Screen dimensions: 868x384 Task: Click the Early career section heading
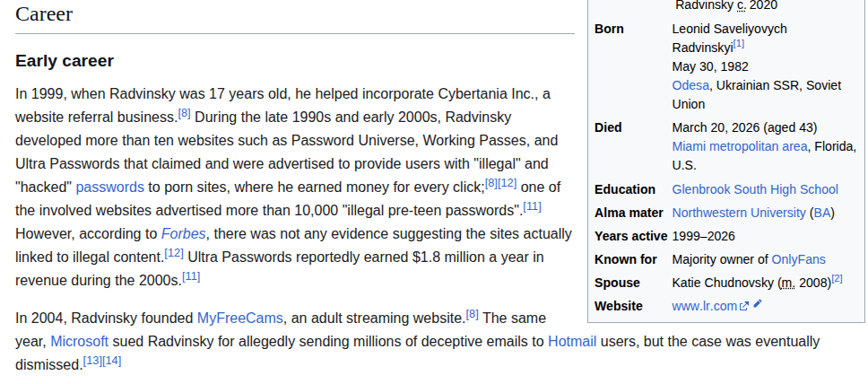pos(65,61)
